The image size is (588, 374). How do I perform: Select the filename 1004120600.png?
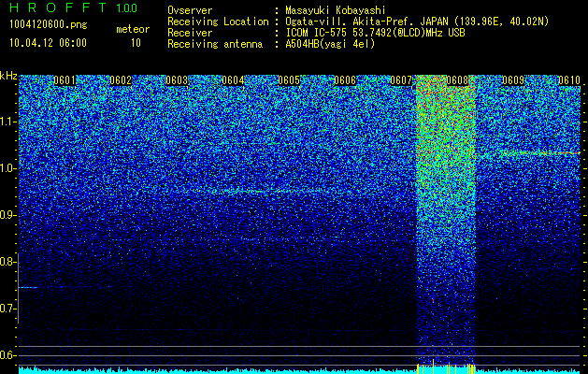point(49,25)
